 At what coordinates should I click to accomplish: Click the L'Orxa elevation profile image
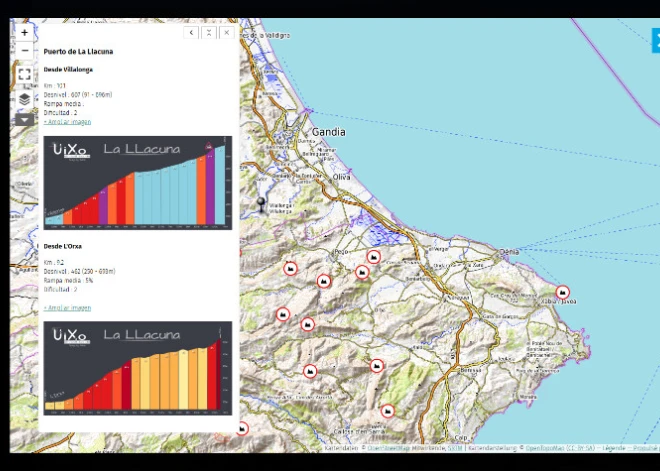point(138,367)
